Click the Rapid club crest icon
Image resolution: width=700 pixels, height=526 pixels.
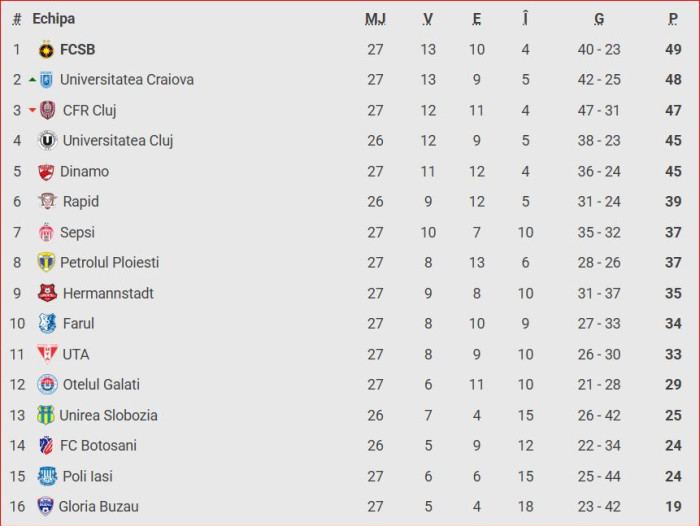coord(47,202)
